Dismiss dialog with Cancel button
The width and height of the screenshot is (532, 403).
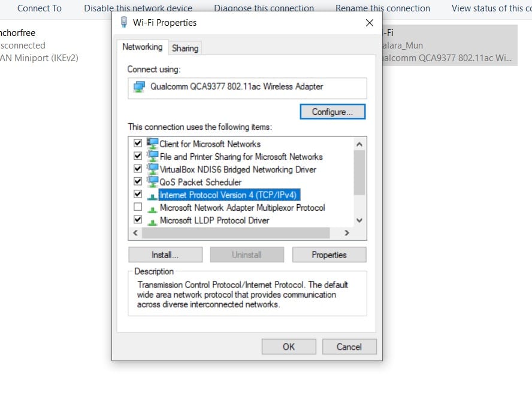click(349, 347)
